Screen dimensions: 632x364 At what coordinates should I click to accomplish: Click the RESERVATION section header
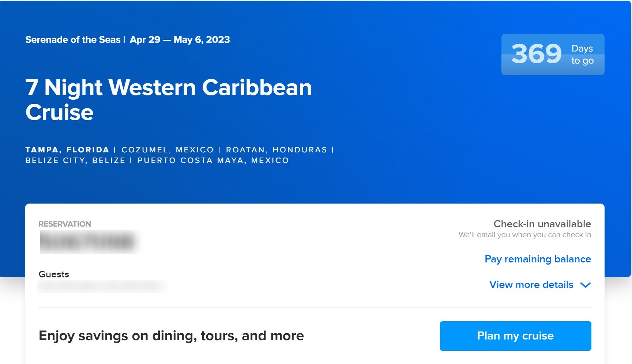tap(65, 224)
